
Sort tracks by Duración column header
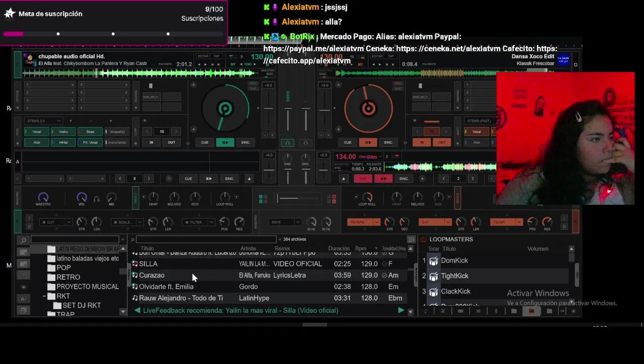[339, 249]
